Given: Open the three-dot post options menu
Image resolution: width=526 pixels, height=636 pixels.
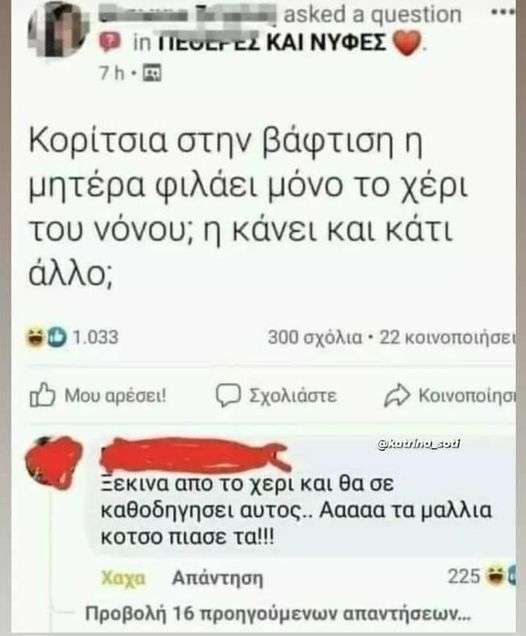Looking at the screenshot, I should 503,12.
